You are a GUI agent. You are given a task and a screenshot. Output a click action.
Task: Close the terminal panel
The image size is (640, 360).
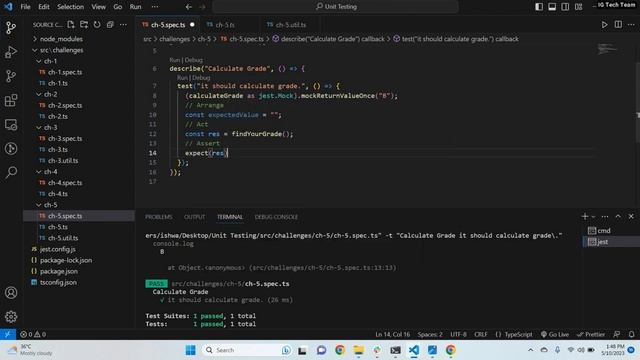(x=631, y=216)
